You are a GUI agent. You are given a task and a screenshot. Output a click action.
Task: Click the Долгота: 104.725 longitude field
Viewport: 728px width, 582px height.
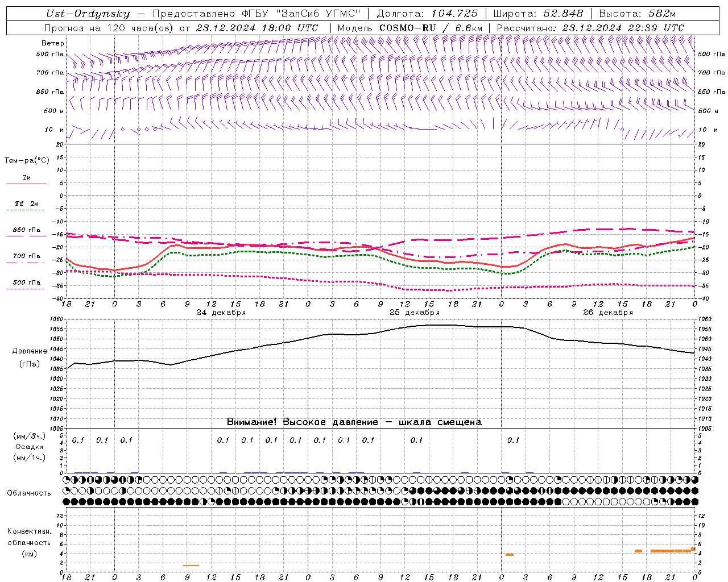click(x=427, y=14)
